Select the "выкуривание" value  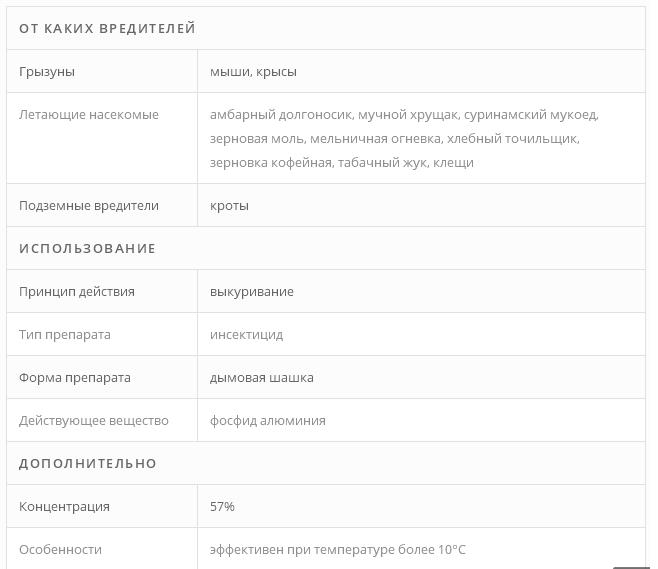pyautogui.click(x=252, y=291)
